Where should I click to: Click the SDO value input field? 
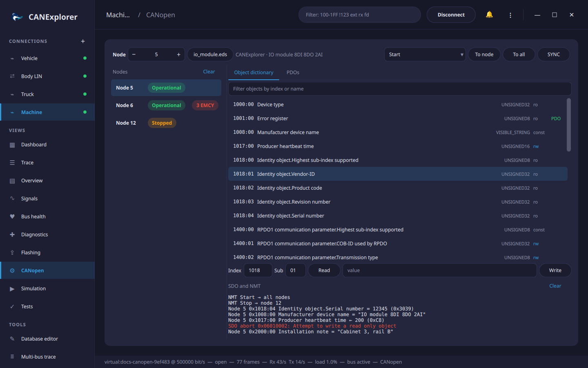point(439,270)
